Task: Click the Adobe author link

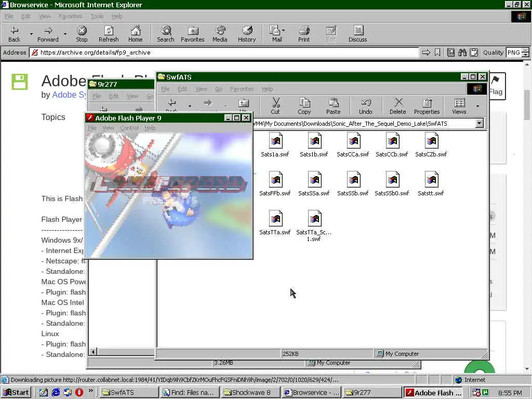Action: [69, 95]
